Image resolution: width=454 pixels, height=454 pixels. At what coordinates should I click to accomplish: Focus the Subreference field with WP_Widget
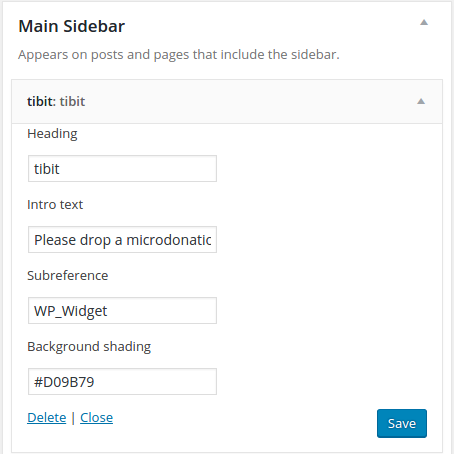[x=122, y=311]
